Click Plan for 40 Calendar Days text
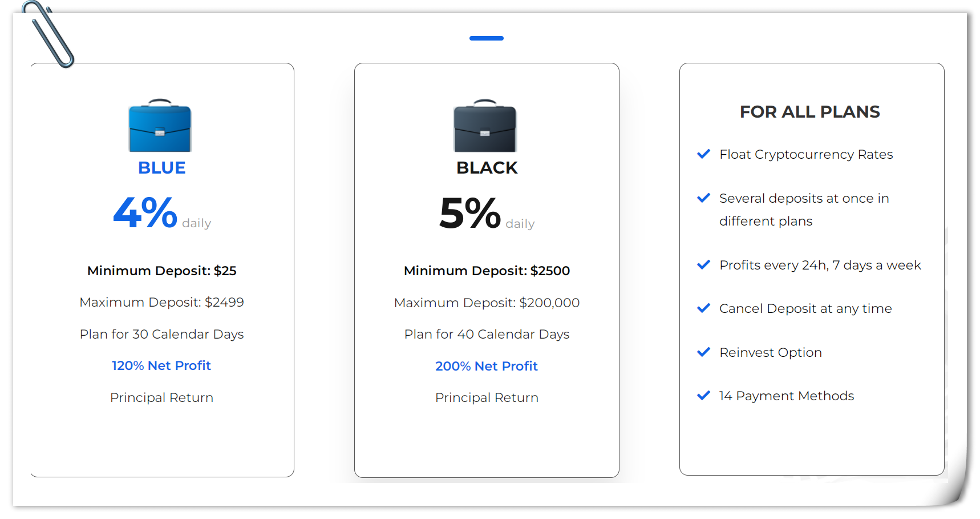Screen dimensions: 980x519 tap(487, 334)
